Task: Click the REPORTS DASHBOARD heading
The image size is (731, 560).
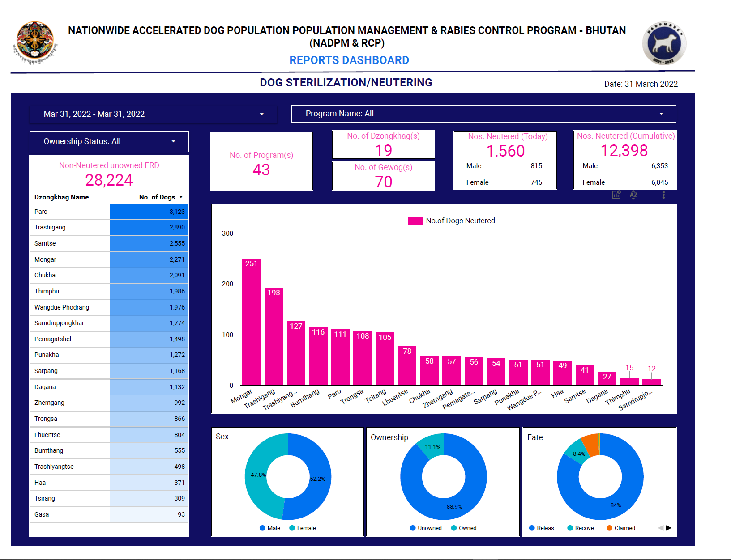Action: 349,60
